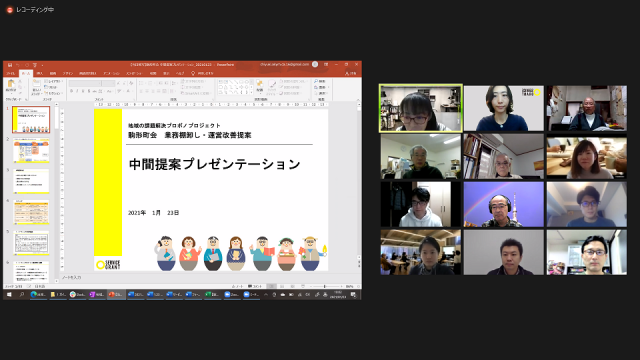This screenshot has width=640, height=360.
Task: Click the Reset (リセット) button in slides group
Action: tap(52, 87)
